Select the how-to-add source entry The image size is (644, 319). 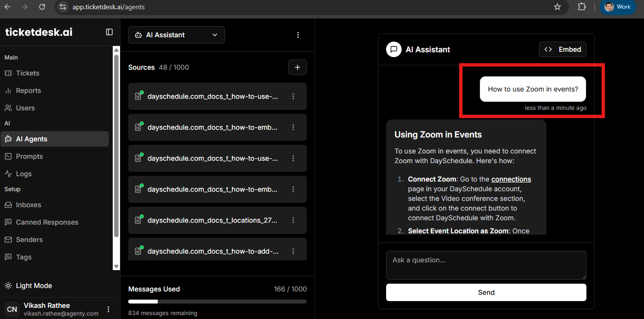tap(217, 249)
